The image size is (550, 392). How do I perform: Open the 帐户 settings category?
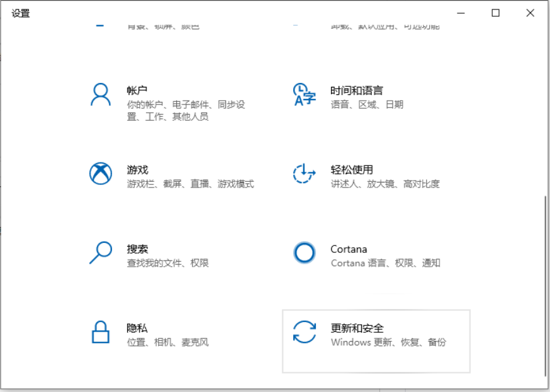[137, 91]
